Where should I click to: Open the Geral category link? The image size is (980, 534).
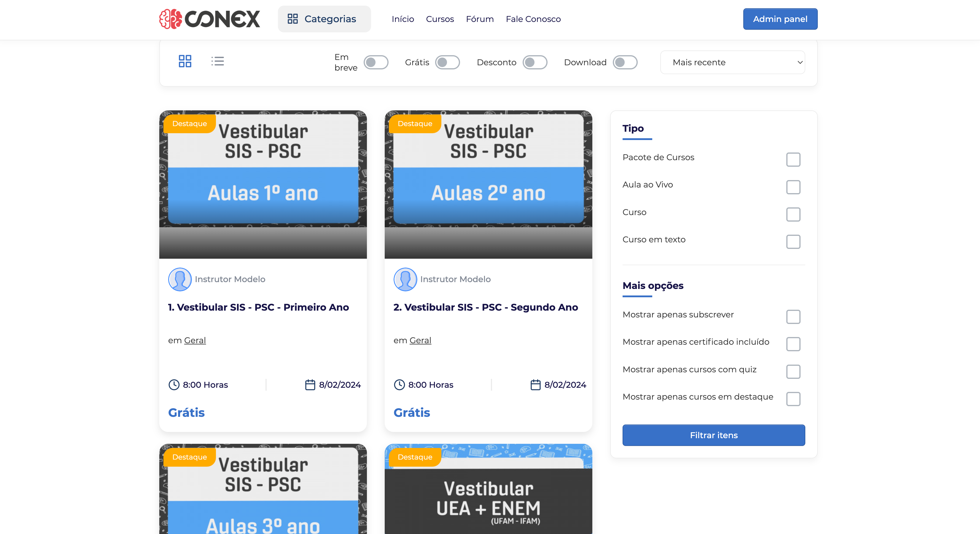pyautogui.click(x=195, y=340)
